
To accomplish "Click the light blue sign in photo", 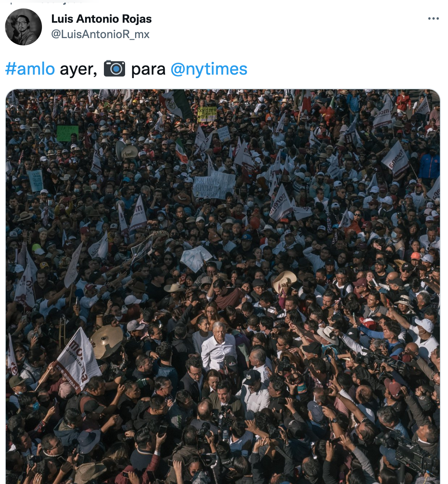I will coord(35,180).
